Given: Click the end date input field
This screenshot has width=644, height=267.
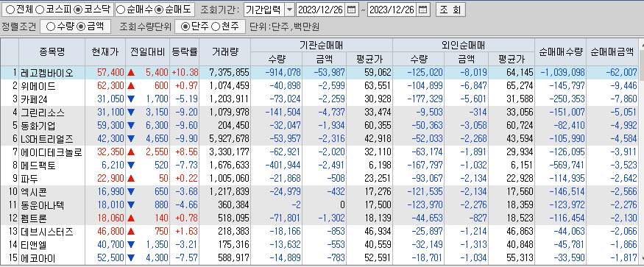Looking at the screenshot, I should [x=392, y=10].
